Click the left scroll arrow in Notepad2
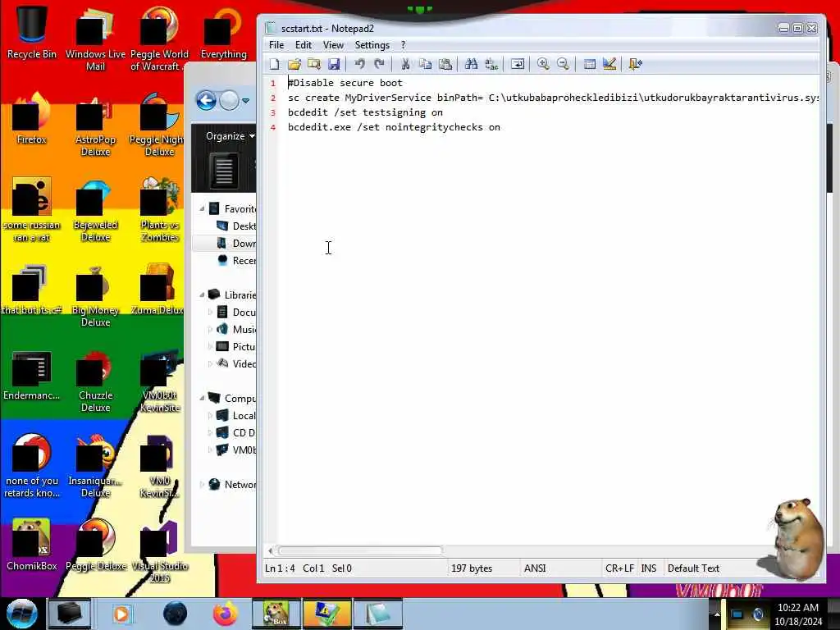Screen dimensions: 840x630 pos(270,550)
